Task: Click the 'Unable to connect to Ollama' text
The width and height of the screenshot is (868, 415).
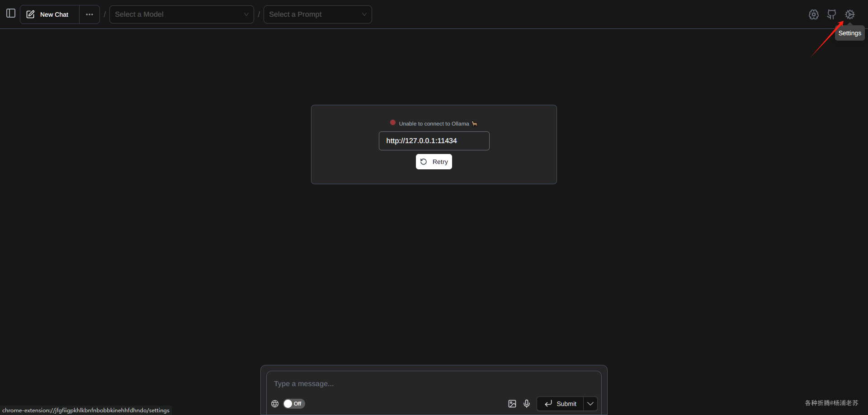Action: pos(434,124)
